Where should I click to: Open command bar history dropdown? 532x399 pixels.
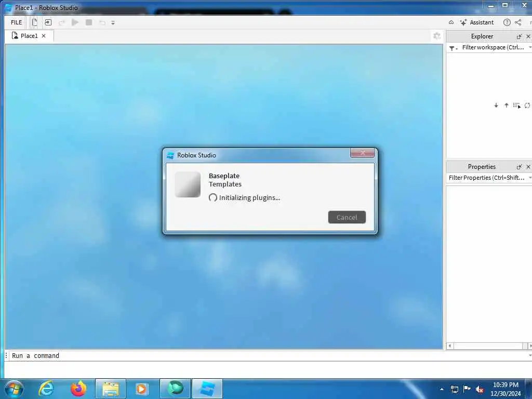(x=529, y=355)
